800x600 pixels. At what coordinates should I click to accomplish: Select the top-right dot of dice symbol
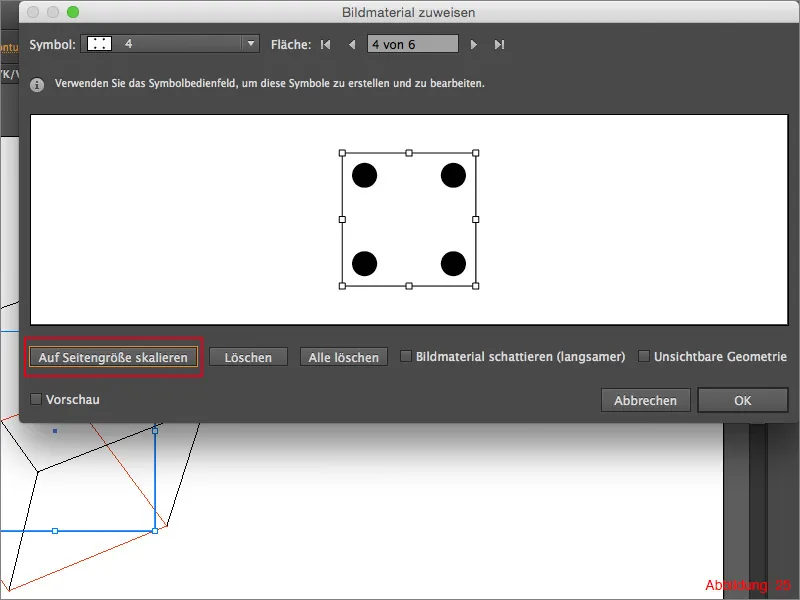coord(453,176)
